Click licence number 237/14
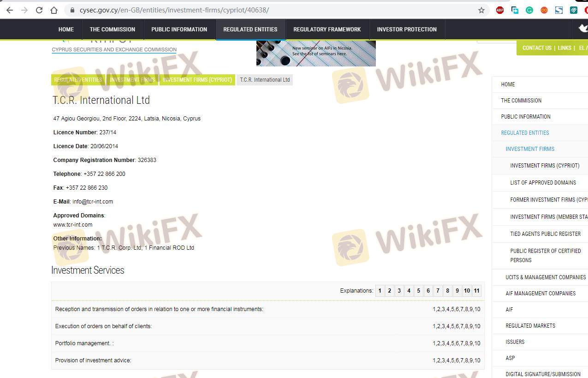588x378 pixels. point(107,132)
